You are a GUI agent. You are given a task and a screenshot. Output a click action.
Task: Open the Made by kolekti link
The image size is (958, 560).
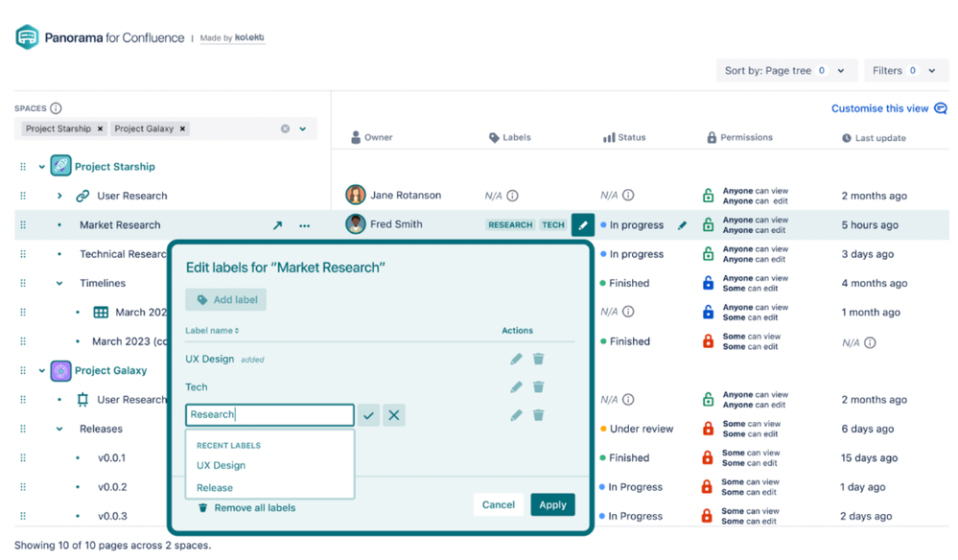point(232,37)
